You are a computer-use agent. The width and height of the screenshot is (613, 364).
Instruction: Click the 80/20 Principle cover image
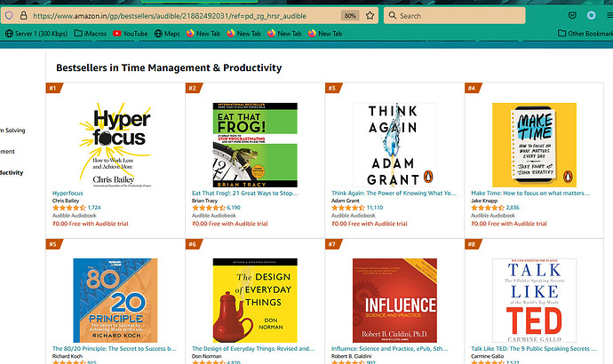tap(115, 300)
